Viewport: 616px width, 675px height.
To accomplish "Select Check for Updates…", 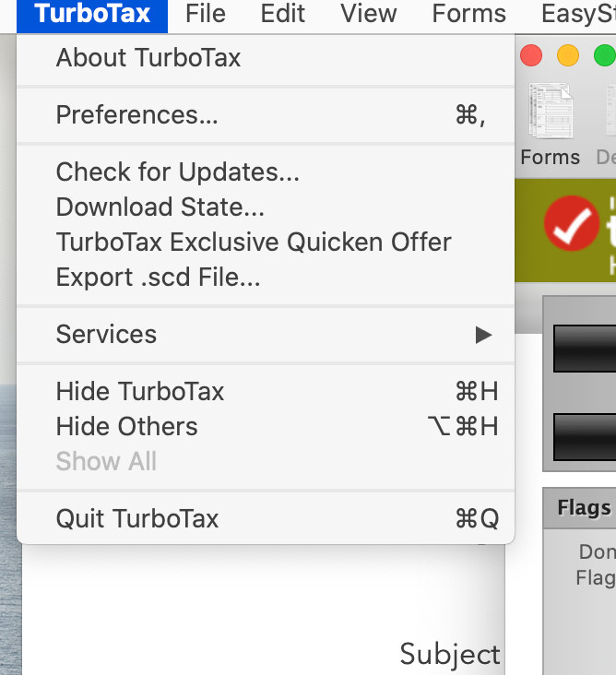I will pos(266,172).
